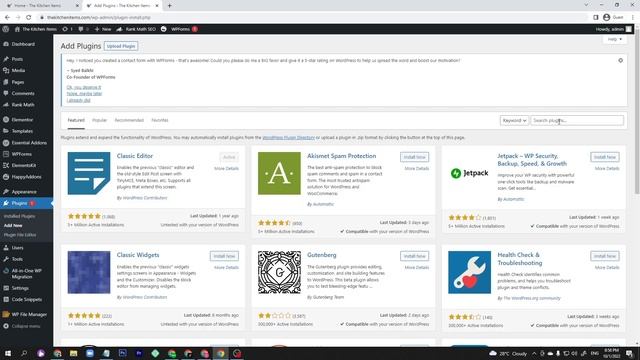
Task: Open the updates counter in admin bar
Action: 67,29
